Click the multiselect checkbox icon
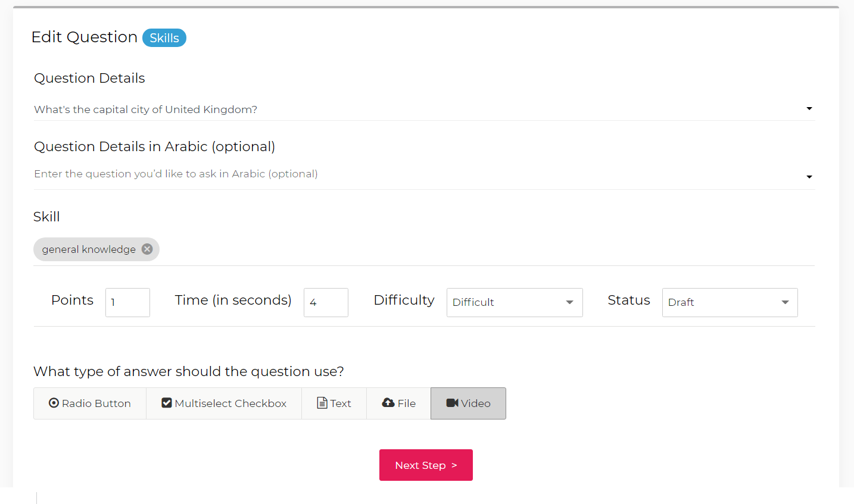The width and height of the screenshot is (854, 504). coord(167,403)
